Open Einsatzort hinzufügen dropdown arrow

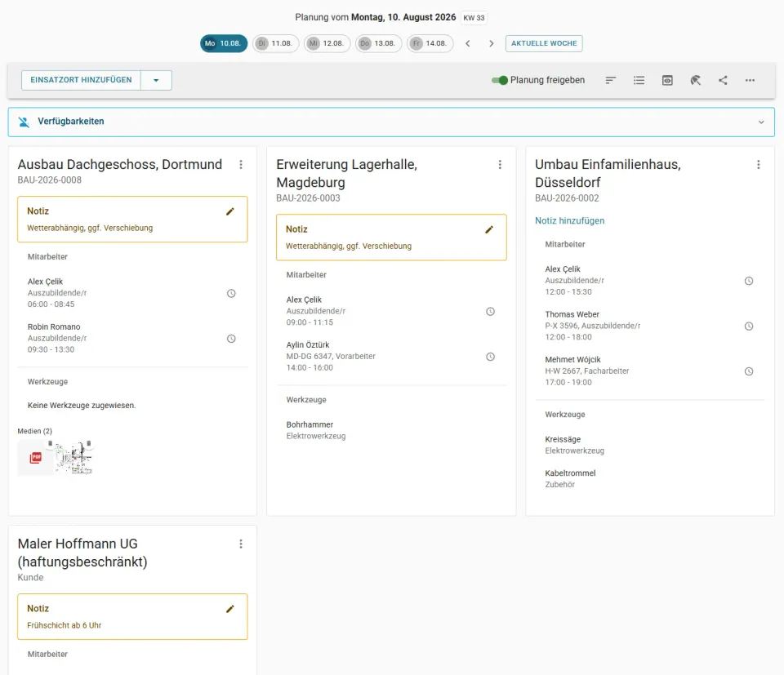tap(156, 80)
